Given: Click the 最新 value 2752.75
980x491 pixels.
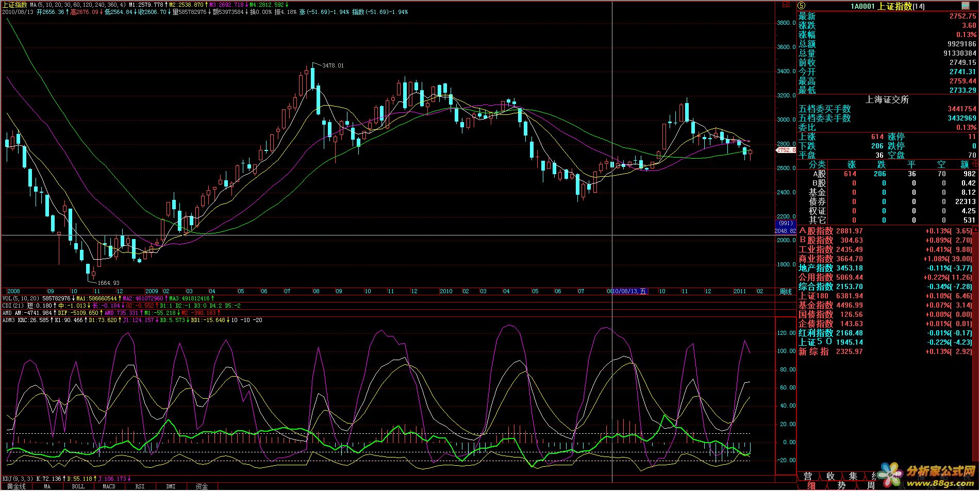Looking at the screenshot, I should [x=963, y=16].
